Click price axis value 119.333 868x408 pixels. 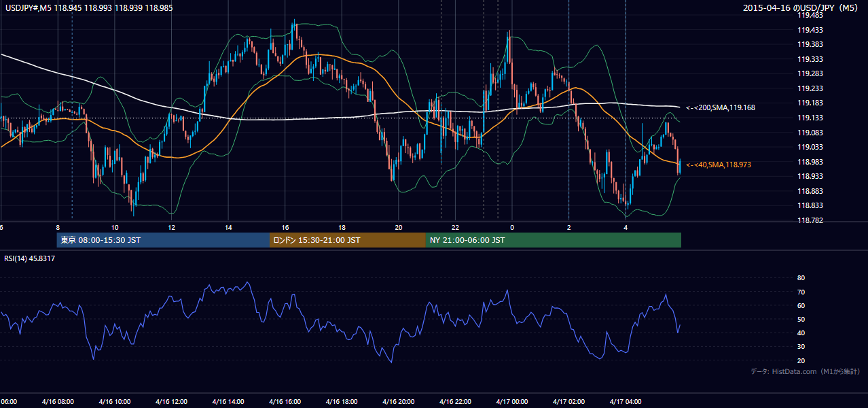point(810,59)
